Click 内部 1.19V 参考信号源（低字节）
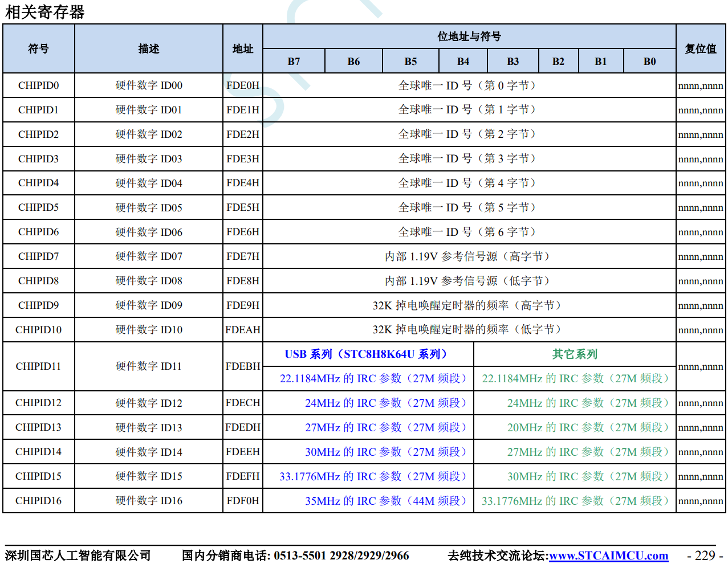This screenshot has height=564, width=728. [x=469, y=281]
